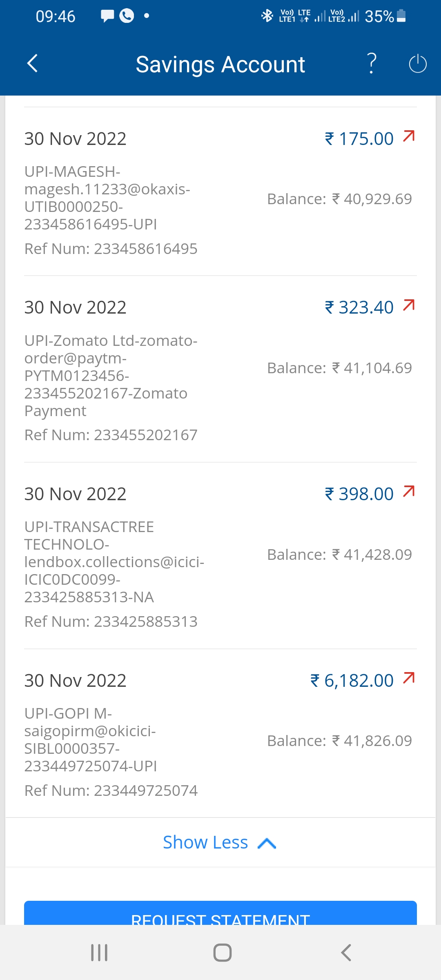Open the Zomato Ltd transaction entry

point(110,376)
